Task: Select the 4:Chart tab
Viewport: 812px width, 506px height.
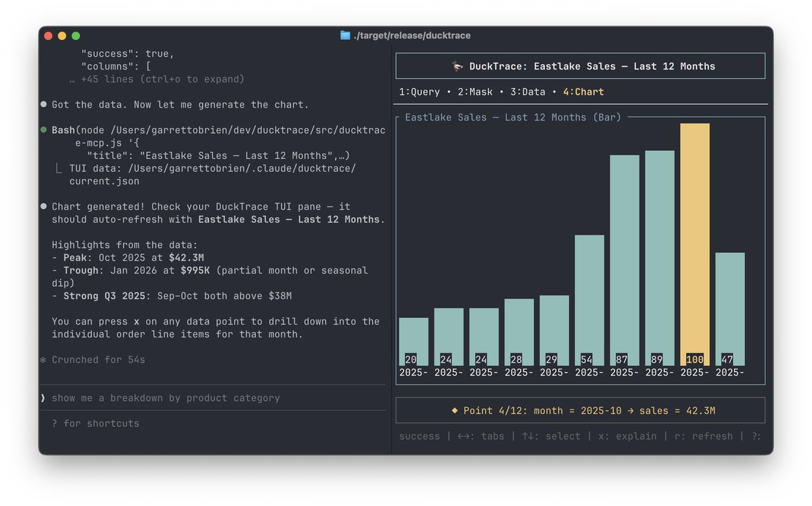Action: pyautogui.click(x=583, y=92)
